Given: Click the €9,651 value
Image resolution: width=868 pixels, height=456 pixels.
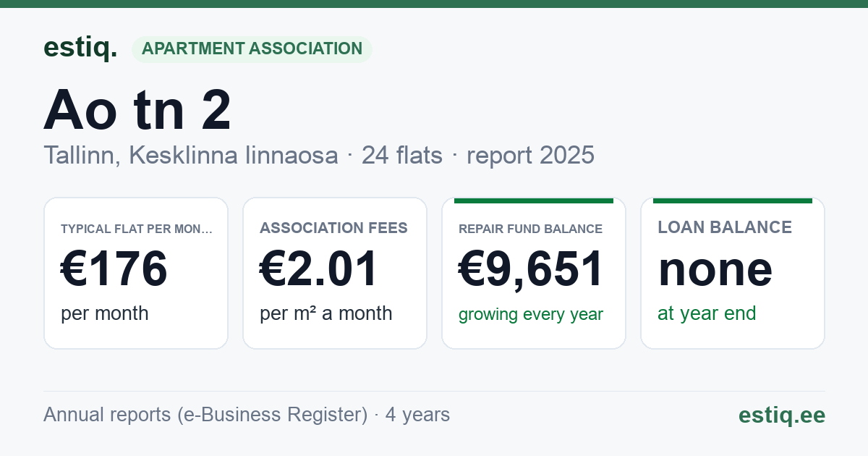Looking at the screenshot, I should [x=531, y=269].
